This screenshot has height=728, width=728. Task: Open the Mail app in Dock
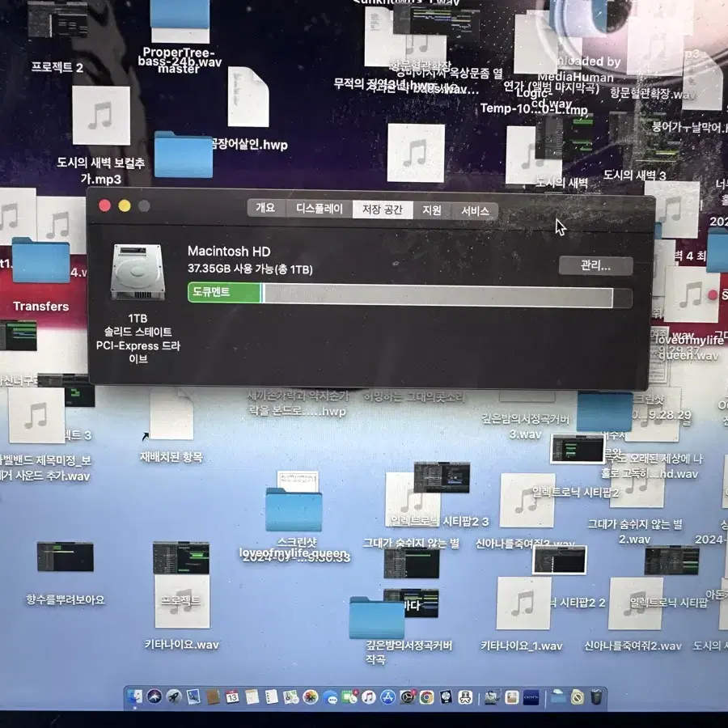tap(193, 696)
